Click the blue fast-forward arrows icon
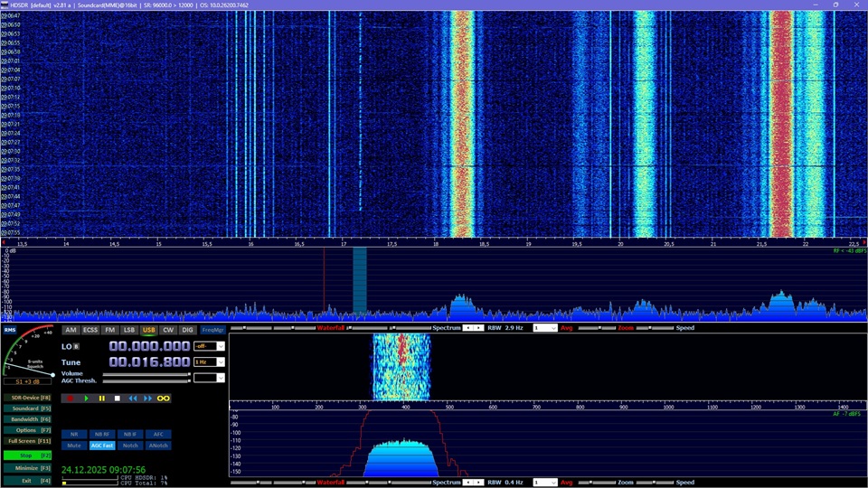Image resolution: width=868 pixels, height=488 pixels. click(x=147, y=398)
